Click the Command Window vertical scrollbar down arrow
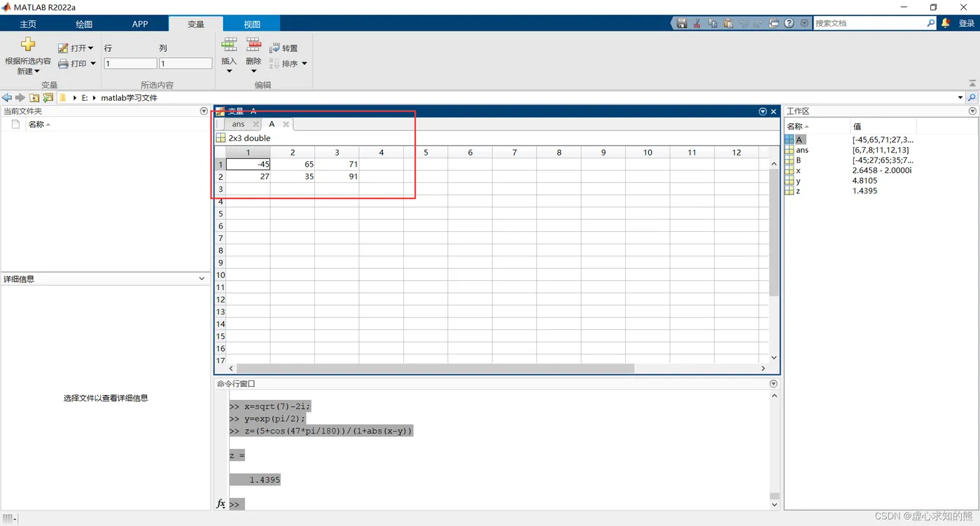Viewport: 980px width, 526px height. coord(774,504)
